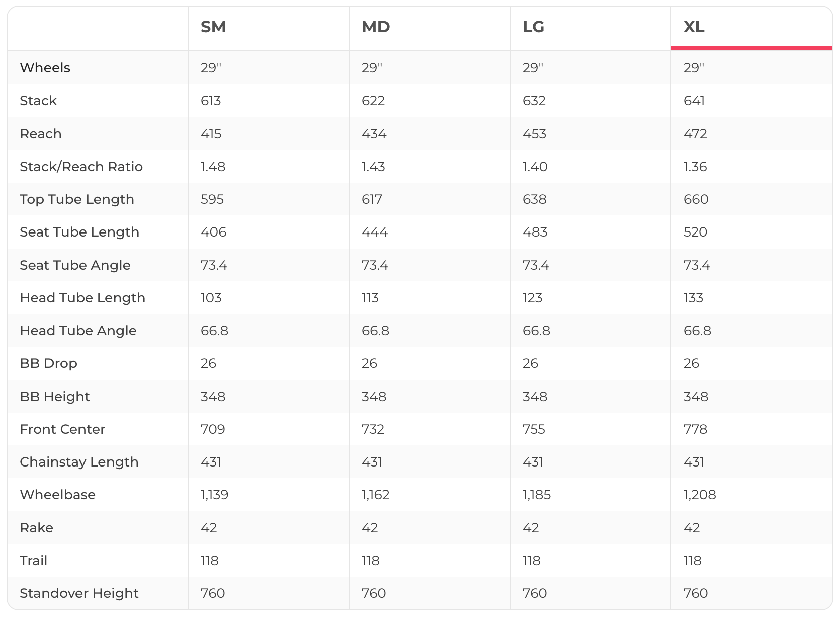Click SM reach value 415
Viewport: 840px width, 621px height.
tap(211, 134)
